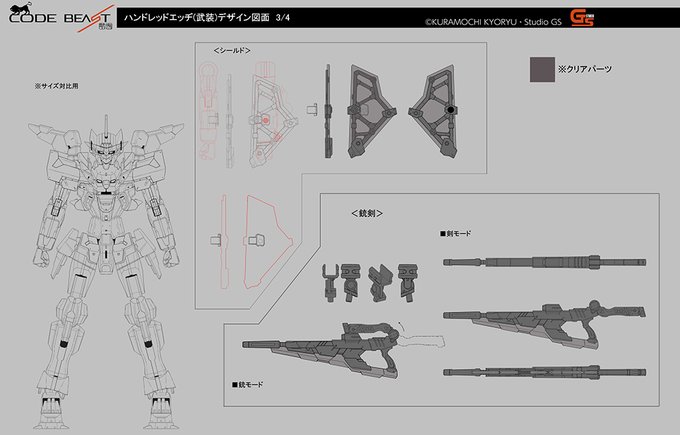This screenshot has width=680, height=435.
Task: Select the large red shield silhouette, lower row
Action: (268, 242)
